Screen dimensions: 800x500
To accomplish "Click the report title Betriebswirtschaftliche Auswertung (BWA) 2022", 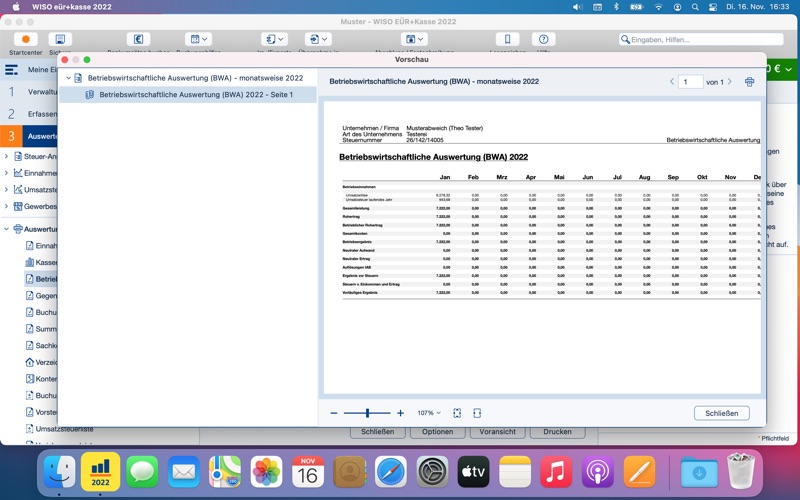I will (434, 157).
